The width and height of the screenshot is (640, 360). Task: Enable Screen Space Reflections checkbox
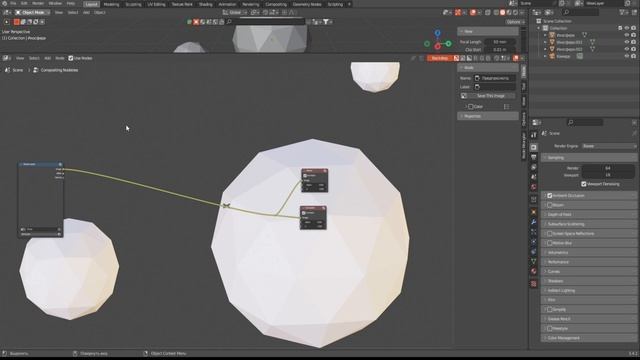coord(550,233)
